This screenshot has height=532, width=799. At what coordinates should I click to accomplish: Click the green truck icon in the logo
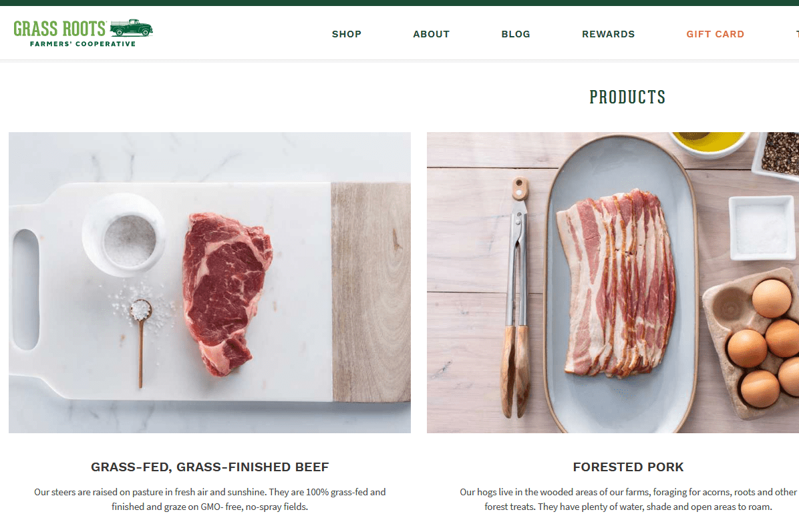tap(133, 29)
